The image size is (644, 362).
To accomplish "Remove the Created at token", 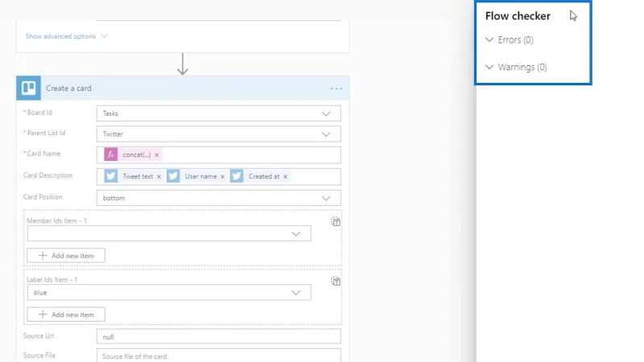I will [x=285, y=176].
